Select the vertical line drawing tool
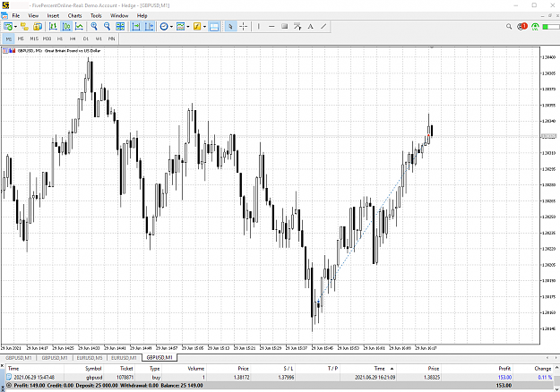The image size is (560, 392). click(259, 26)
